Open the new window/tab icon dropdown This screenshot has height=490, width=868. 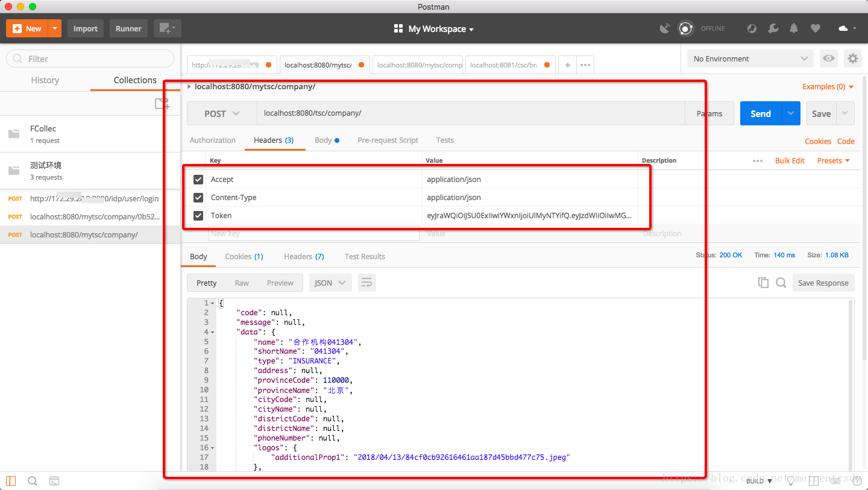(167, 28)
